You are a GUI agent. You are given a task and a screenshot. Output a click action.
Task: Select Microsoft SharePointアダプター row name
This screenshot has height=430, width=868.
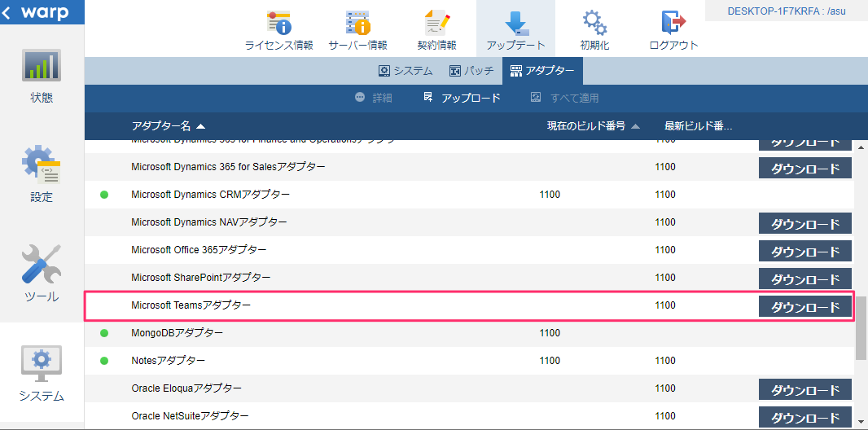201,277
